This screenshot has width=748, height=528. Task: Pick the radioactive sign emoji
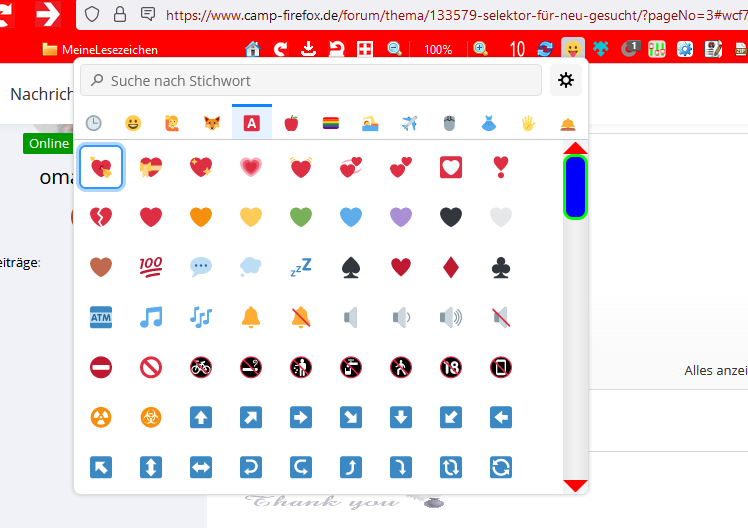101,417
